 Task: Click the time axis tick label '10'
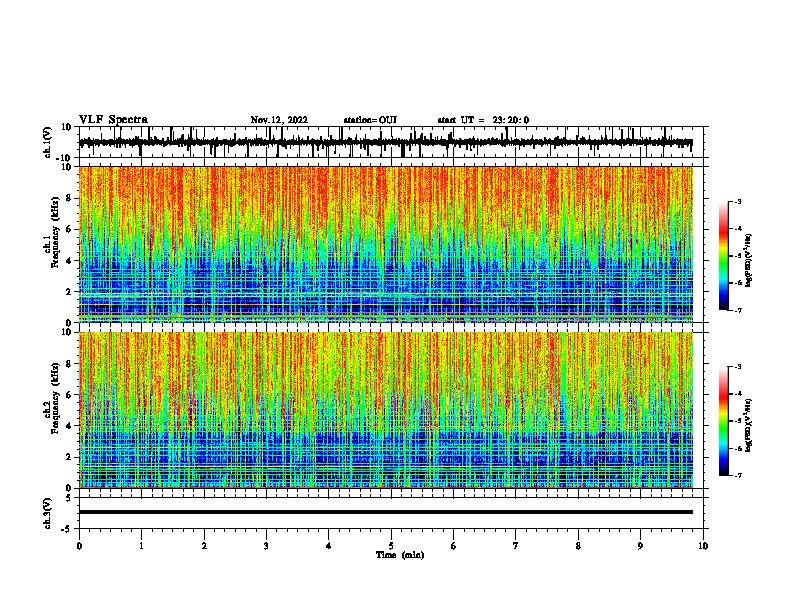click(x=703, y=546)
